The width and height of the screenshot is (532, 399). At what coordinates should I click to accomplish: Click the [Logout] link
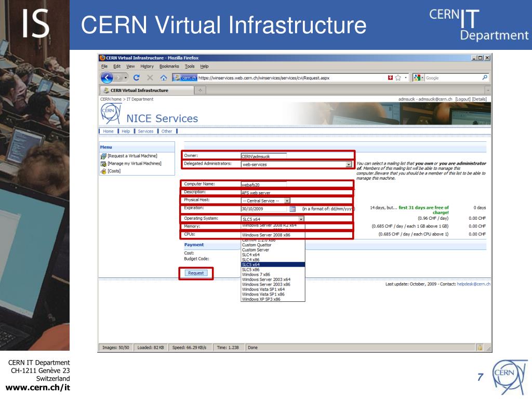463,99
